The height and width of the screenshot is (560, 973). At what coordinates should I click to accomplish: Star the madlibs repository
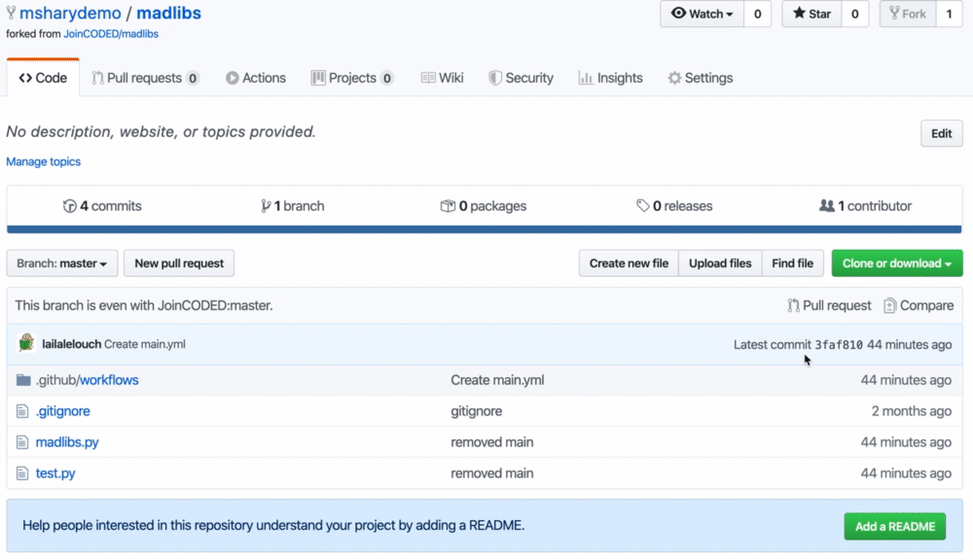coord(812,15)
